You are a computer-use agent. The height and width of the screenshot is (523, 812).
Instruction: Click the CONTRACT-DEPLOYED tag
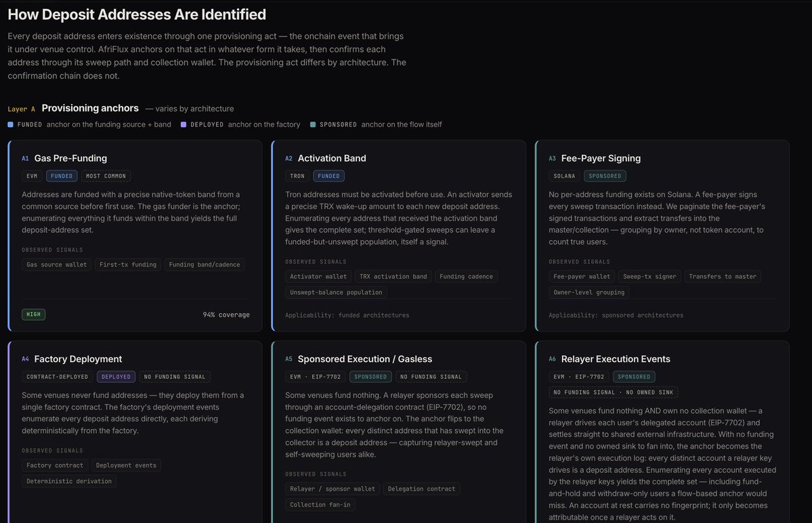click(x=57, y=377)
